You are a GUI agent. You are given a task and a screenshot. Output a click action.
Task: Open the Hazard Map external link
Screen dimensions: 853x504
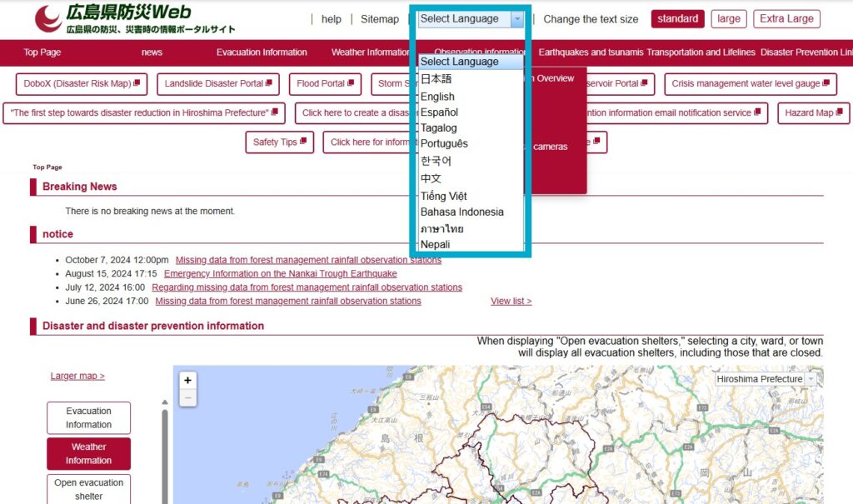[813, 112]
